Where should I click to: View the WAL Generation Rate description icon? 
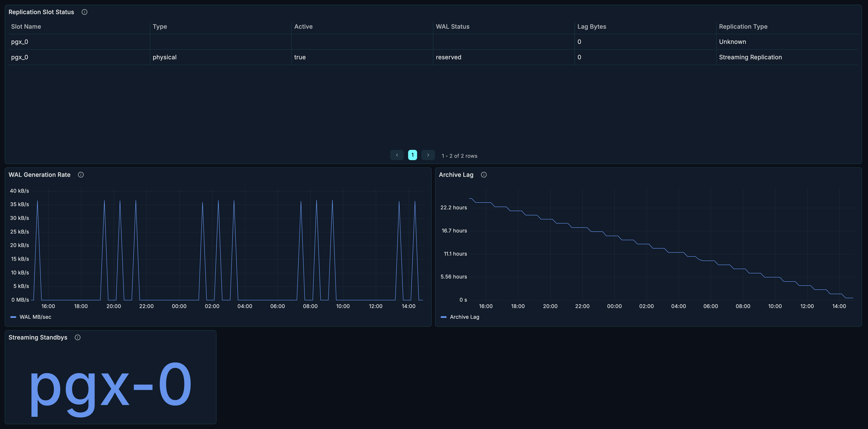(x=80, y=175)
